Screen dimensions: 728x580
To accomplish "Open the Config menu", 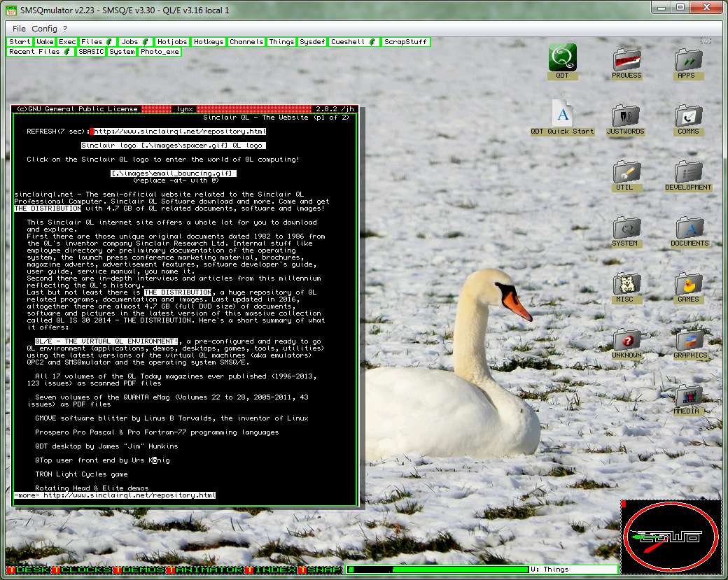I will (44, 28).
